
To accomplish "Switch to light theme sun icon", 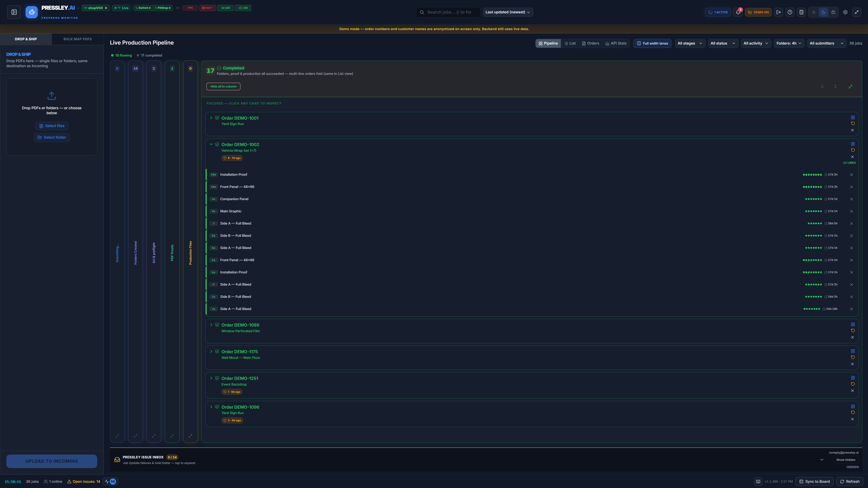I will [x=814, y=12].
